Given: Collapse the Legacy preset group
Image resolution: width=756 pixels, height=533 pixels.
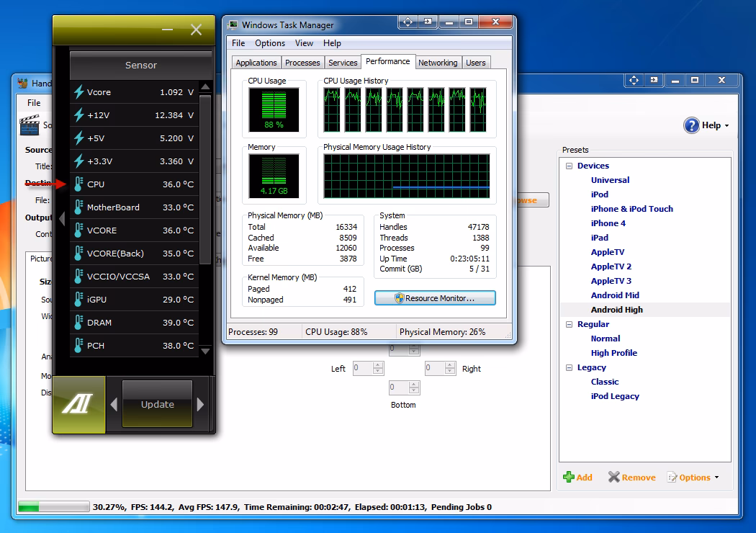Looking at the screenshot, I should pyautogui.click(x=568, y=367).
